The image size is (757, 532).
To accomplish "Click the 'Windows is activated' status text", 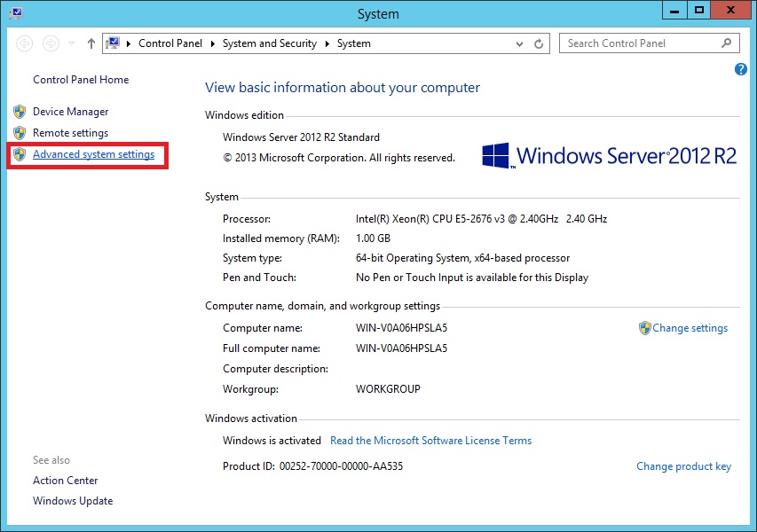I will [x=272, y=441].
